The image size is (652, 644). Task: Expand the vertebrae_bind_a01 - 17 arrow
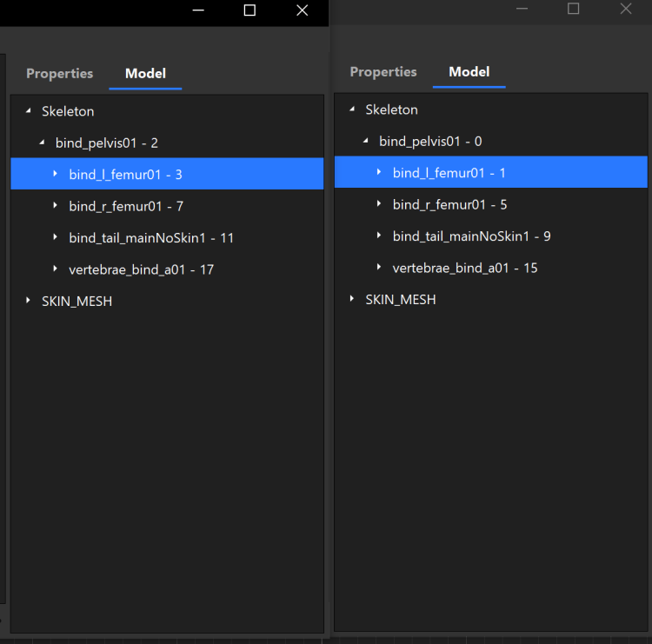56,269
